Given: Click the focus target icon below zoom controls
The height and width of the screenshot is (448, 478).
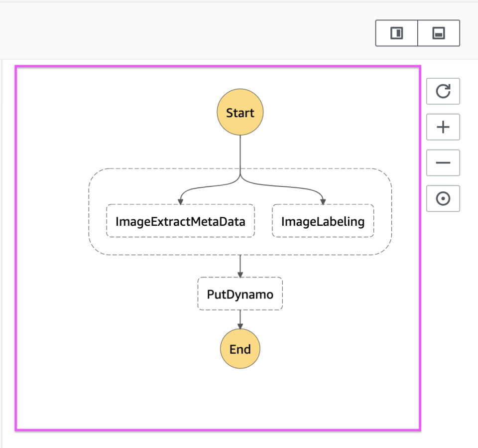Looking at the screenshot, I should pyautogui.click(x=443, y=198).
